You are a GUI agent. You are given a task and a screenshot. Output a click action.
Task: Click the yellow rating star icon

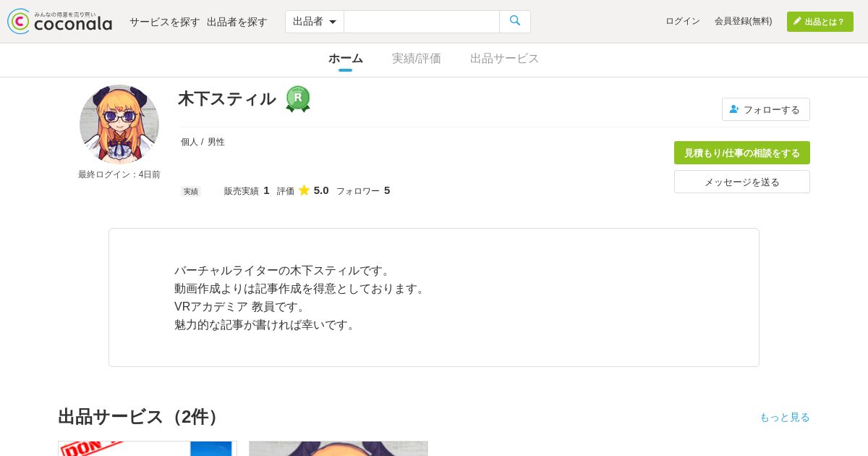pyautogui.click(x=305, y=190)
